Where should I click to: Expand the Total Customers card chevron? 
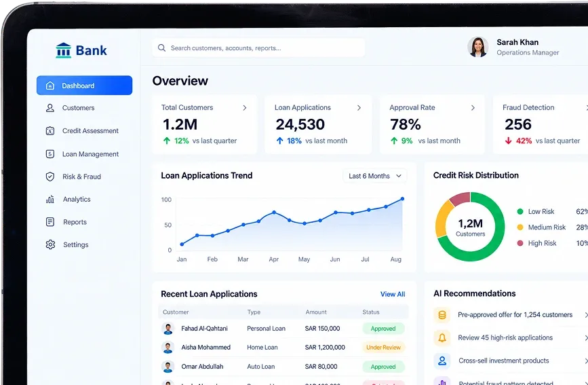click(x=245, y=108)
